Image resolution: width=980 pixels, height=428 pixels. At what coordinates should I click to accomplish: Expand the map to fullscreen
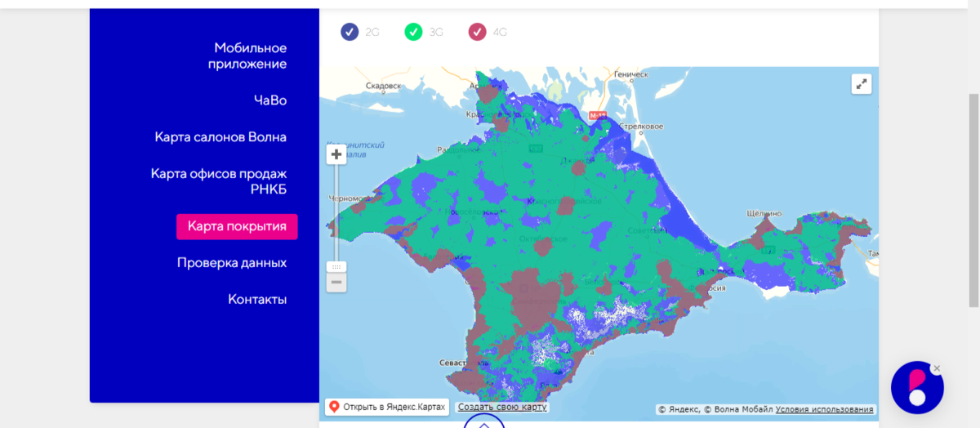coord(862,83)
